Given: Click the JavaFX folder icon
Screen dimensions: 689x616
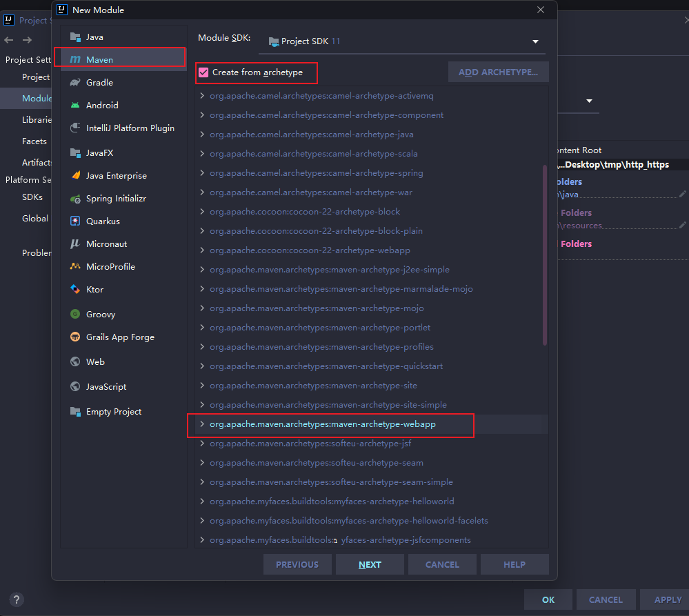Looking at the screenshot, I should 75,153.
